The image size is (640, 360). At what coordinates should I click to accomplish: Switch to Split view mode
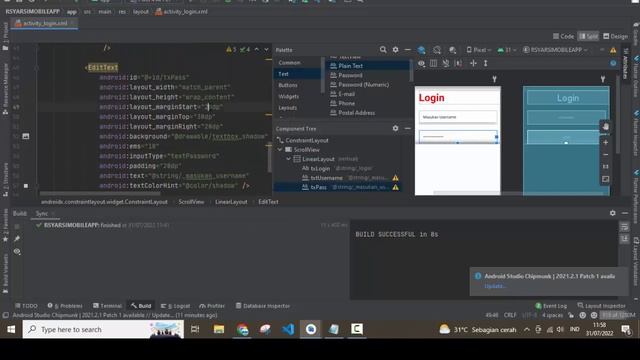click(588, 36)
